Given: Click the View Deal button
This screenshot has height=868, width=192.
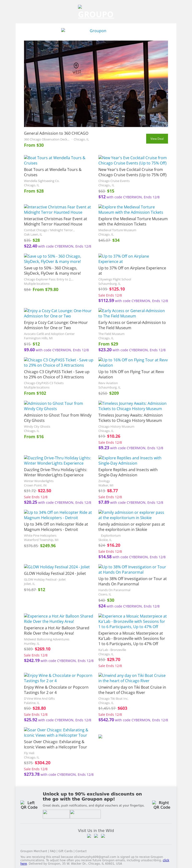Looking at the screenshot, I should coord(157,139).
